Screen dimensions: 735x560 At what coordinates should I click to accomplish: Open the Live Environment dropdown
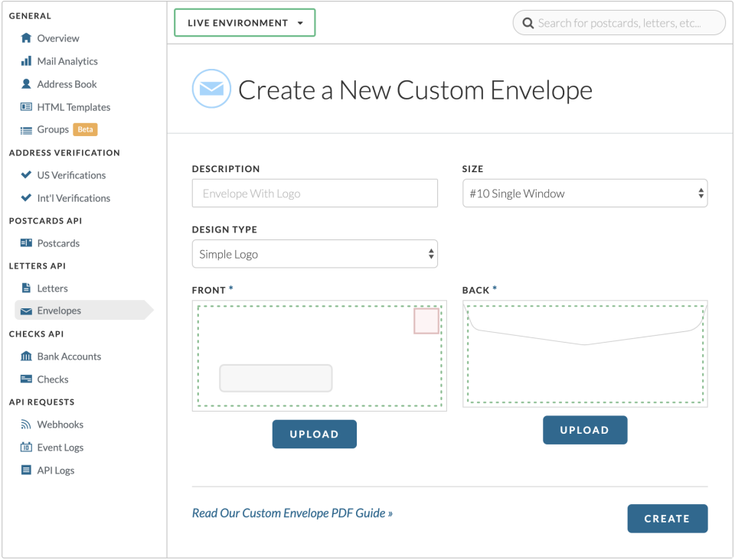[245, 23]
